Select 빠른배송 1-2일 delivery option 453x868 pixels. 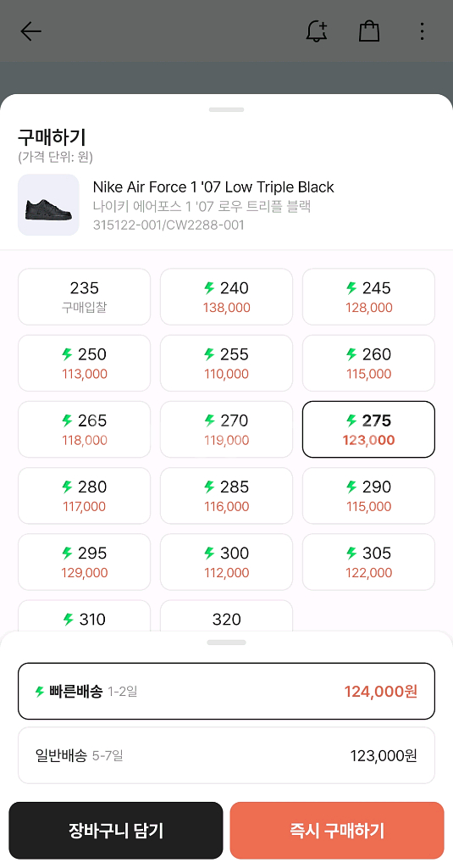tap(226, 692)
